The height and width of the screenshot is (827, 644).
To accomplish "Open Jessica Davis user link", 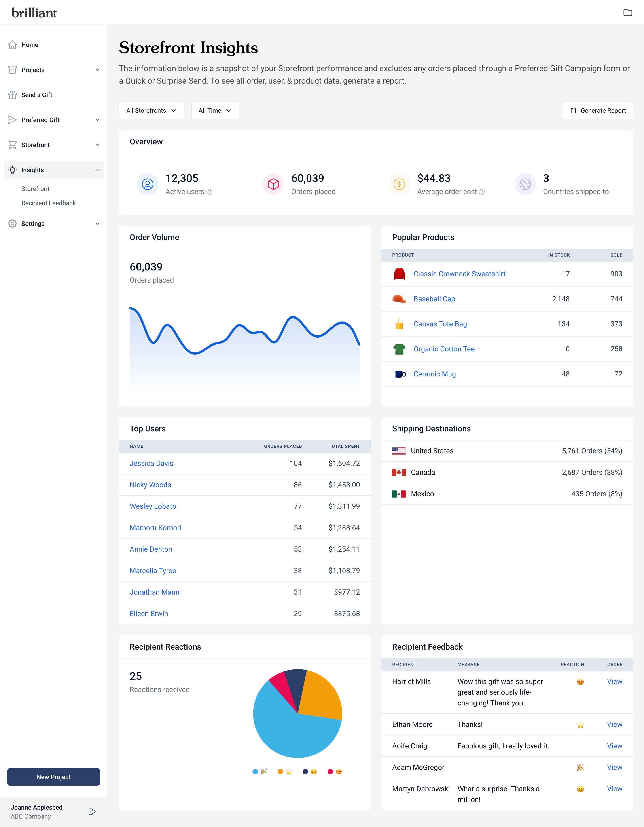I will click(151, 463).
